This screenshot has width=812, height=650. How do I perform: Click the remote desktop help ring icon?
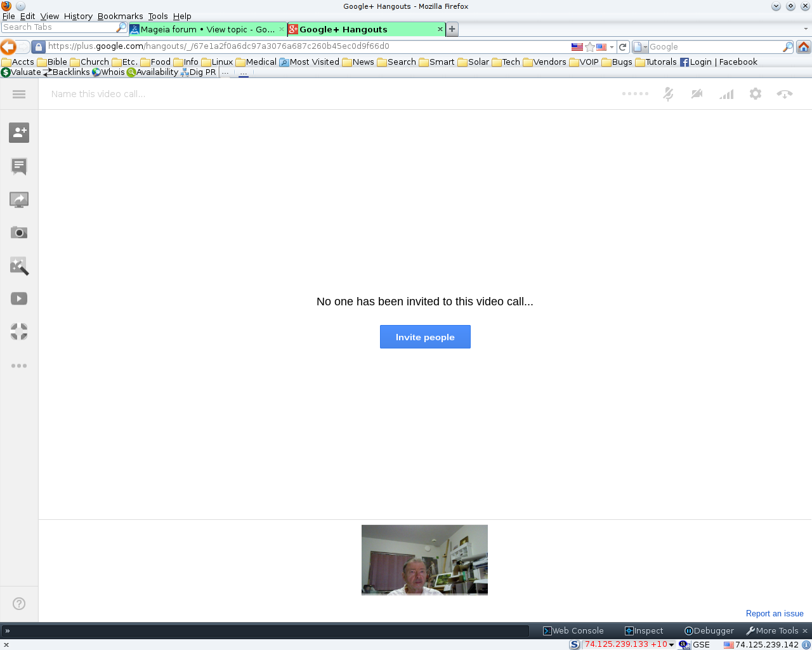click(x=19, y=331)
